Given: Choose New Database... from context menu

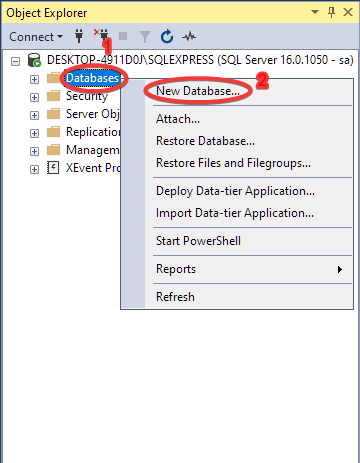Looking at the screenshot, I should click(x=249, y=91).
